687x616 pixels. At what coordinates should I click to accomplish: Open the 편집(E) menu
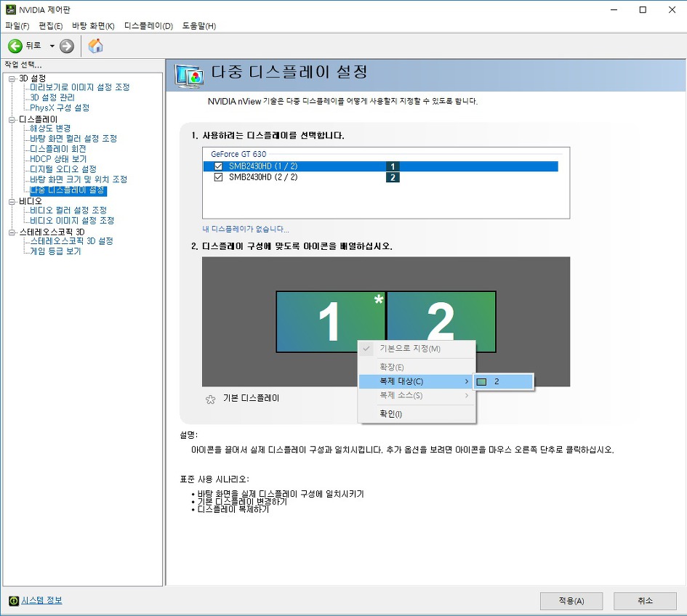(x=51, y=26)
